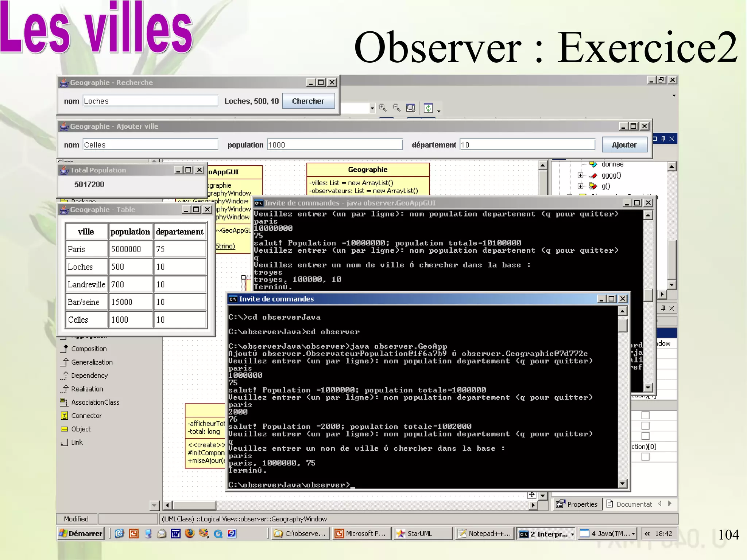Image resolution: width=747 pixels, height=560 pixels.
Task: Click the green refresh diagram icon
Action: (428, 108)
